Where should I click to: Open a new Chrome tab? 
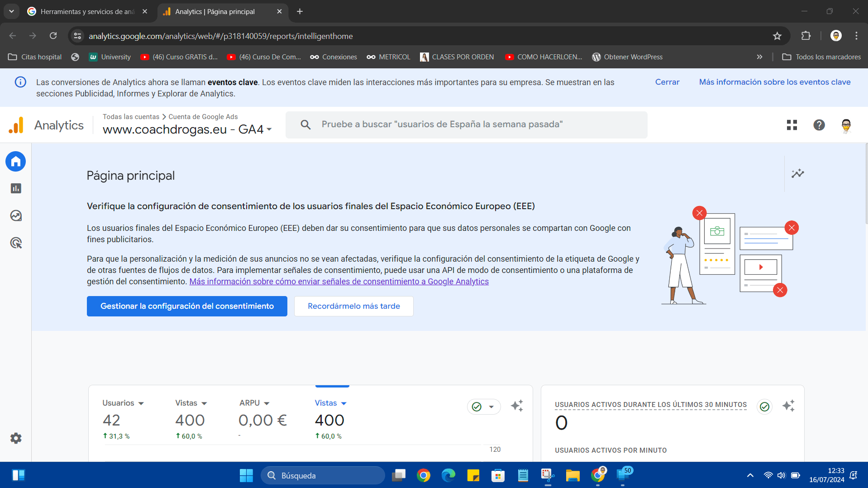tap(300, 11)
